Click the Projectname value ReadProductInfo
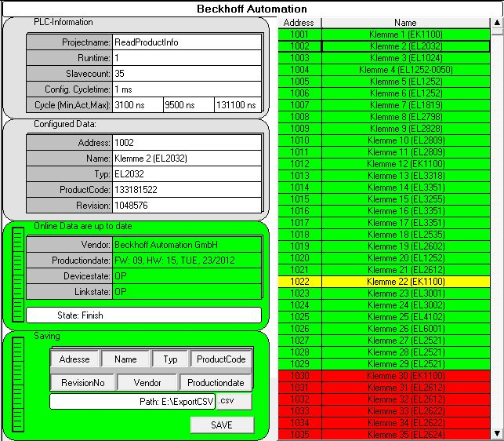The height and width of the screenshot is (441, 504). point(187,42)
